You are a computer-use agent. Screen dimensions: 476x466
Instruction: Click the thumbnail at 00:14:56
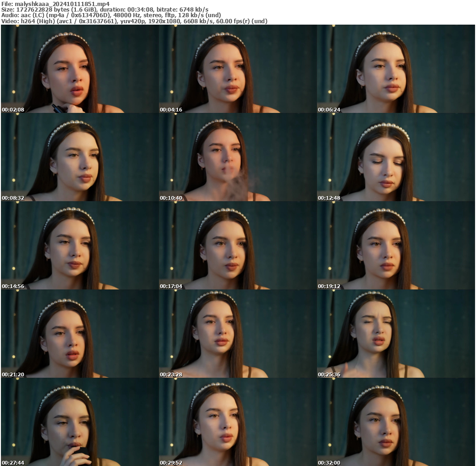[x=79, y=245]
